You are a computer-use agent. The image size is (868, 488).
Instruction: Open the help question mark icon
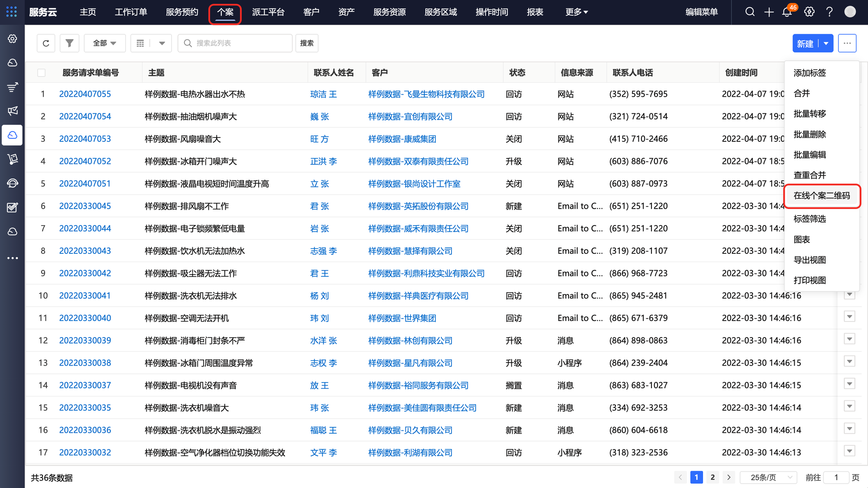pos(829,12)
